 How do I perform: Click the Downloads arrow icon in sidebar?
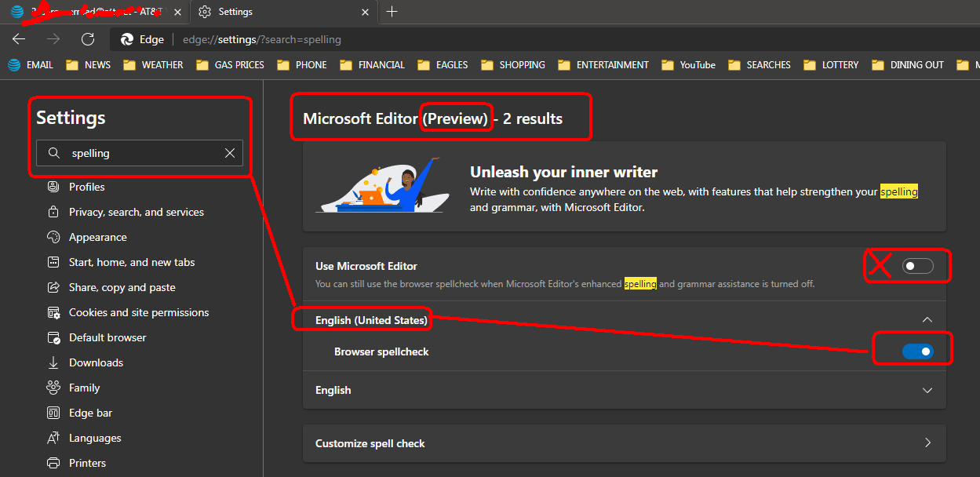point(53,362)
